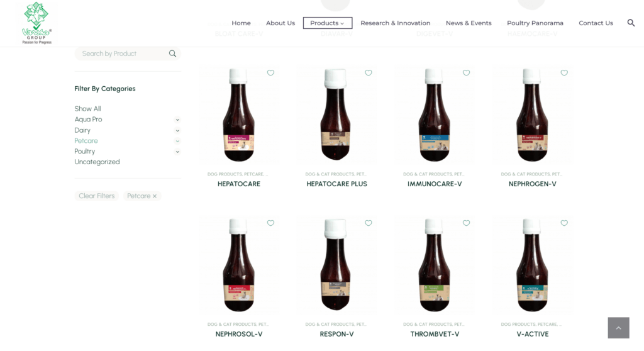Click the back-to-top arrow button

[x=619, y=328]
